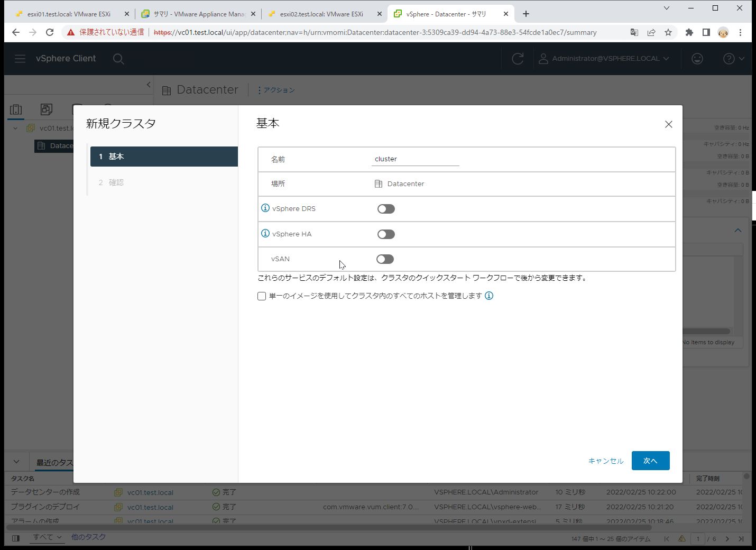Collapse the left navigation panel

[149, 85]
